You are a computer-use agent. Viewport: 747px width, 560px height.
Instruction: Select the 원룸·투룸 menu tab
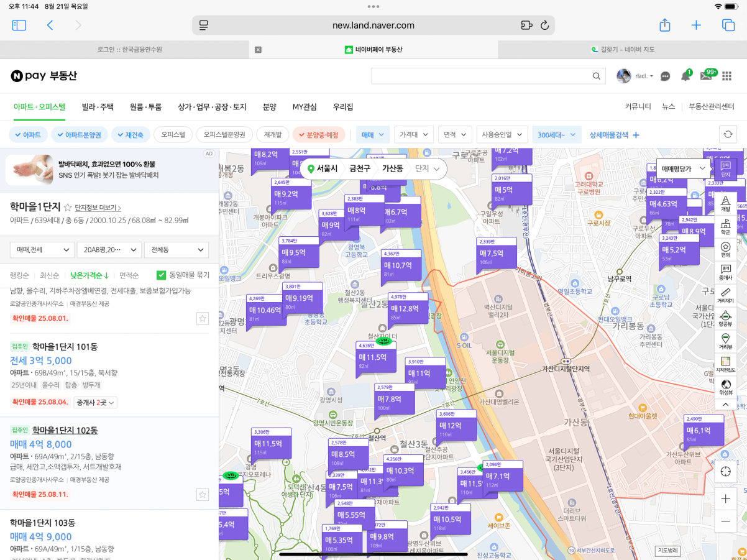[x=145, y=107]
